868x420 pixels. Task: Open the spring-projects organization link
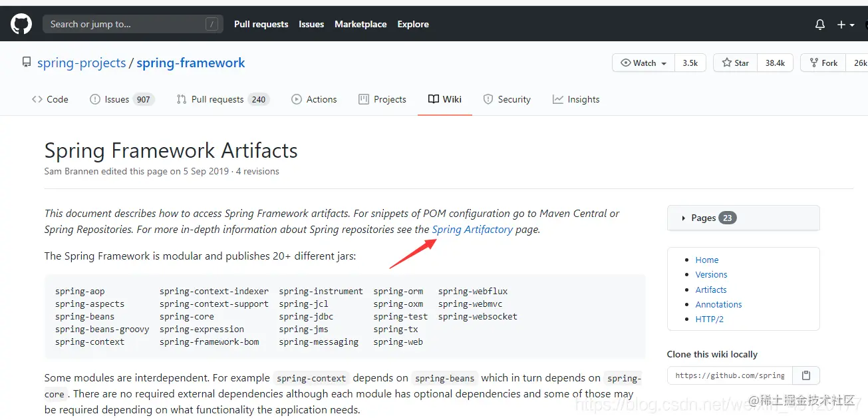click(81, 63)
